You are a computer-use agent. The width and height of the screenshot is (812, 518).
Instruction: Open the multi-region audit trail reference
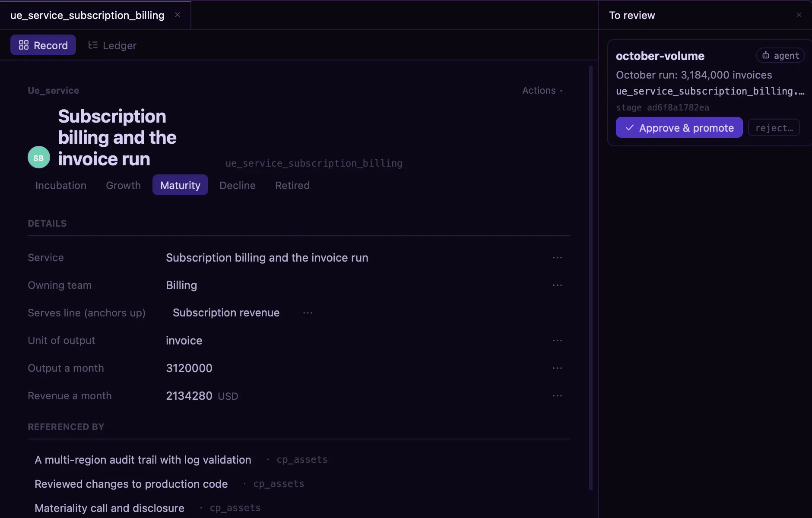point(143,460)
